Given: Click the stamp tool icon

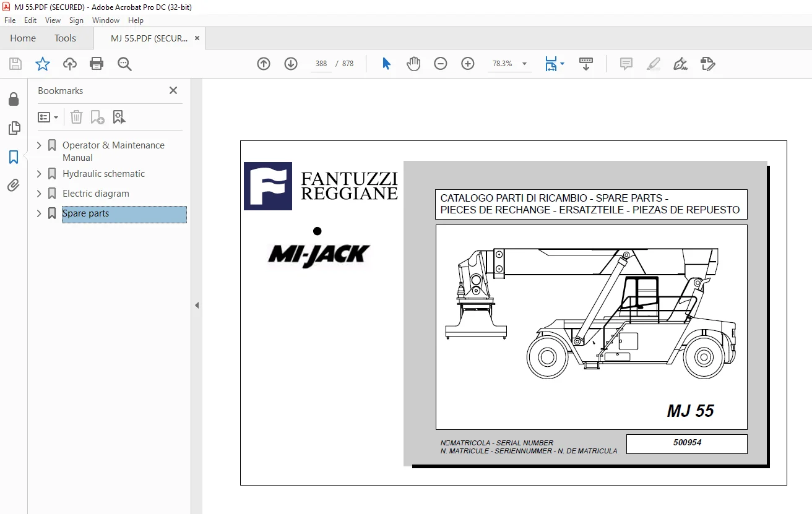Looking at the screenshot, I should click(x=708, y=64).
